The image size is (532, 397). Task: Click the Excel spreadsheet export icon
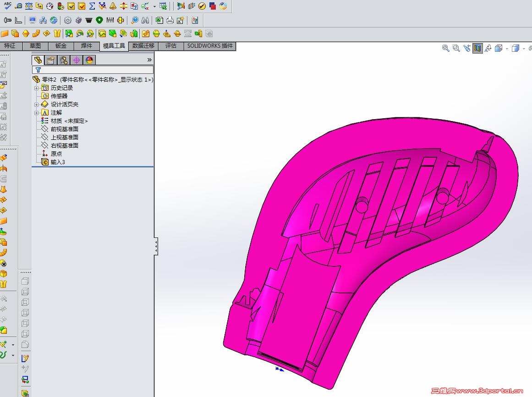[x=159, y=20]
